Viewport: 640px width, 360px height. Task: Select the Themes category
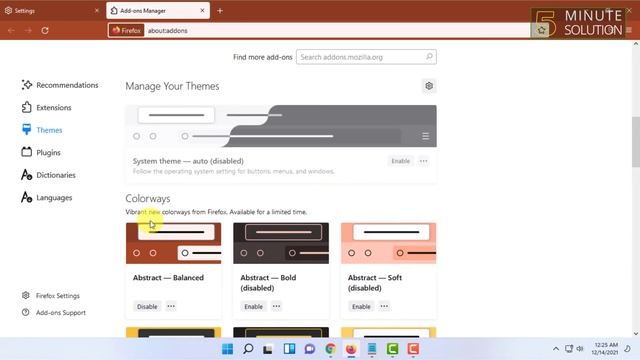point(42,130)
